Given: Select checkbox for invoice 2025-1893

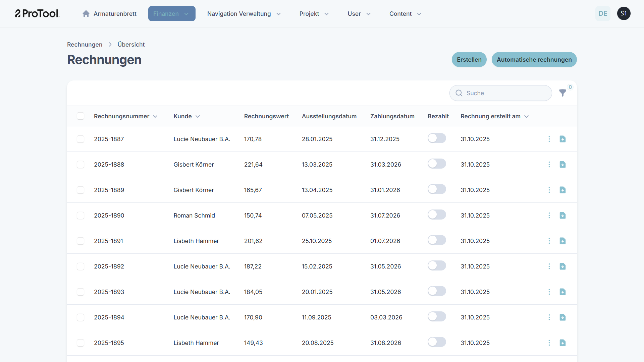Looking at the screenshot, I should 80,292.
